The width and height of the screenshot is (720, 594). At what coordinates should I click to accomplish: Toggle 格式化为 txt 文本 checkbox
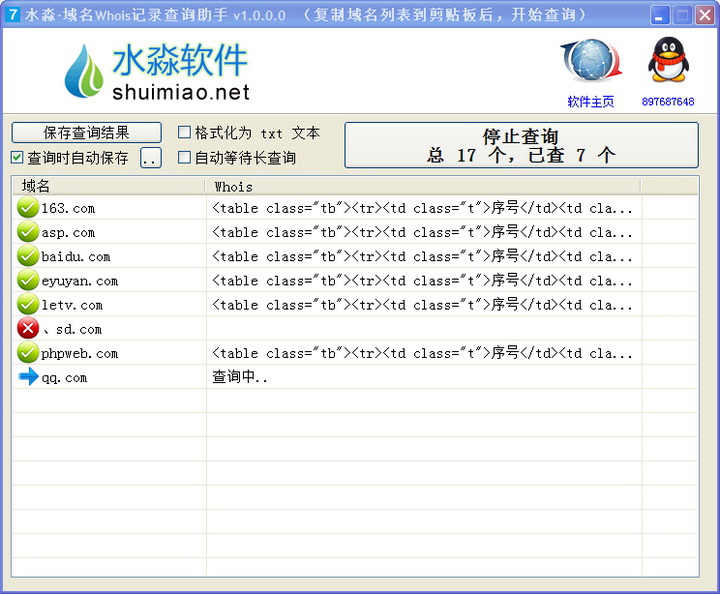[x=184, y=133]
